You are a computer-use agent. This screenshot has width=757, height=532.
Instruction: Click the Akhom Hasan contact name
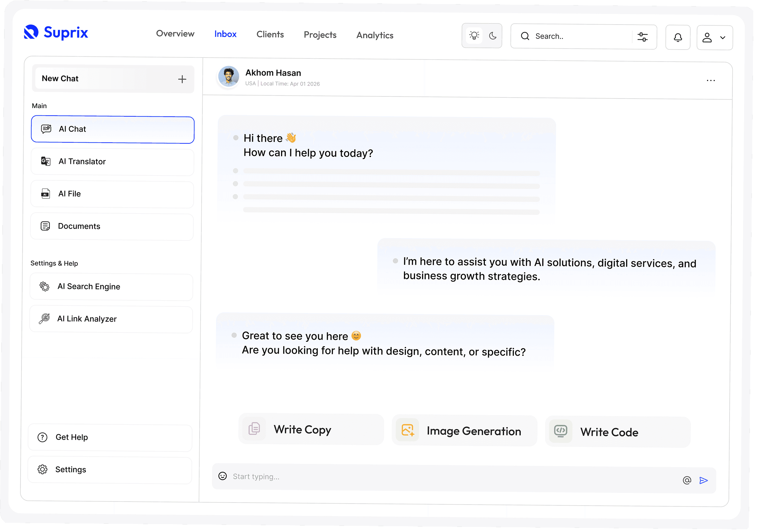coord(273,73)
